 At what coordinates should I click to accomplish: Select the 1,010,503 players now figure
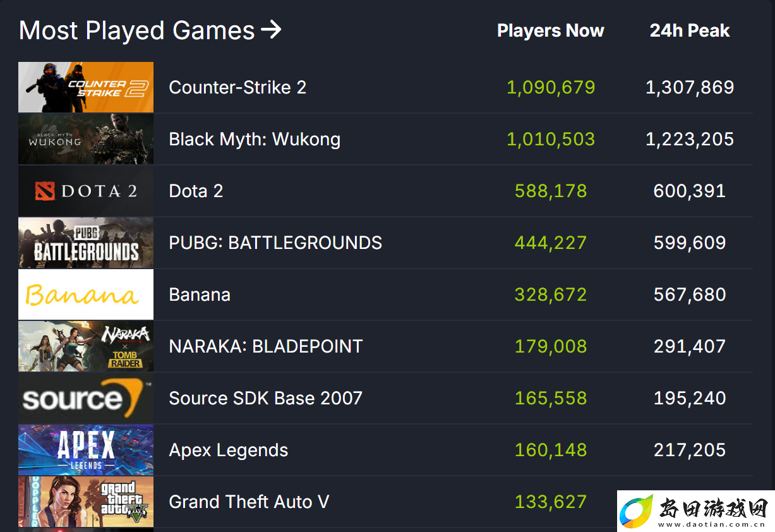(x=551, y=139)
